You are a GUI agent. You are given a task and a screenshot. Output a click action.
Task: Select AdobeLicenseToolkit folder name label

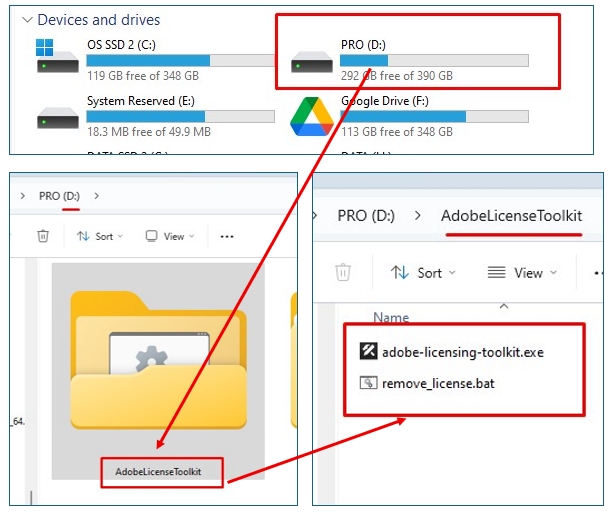coord(158,472)
